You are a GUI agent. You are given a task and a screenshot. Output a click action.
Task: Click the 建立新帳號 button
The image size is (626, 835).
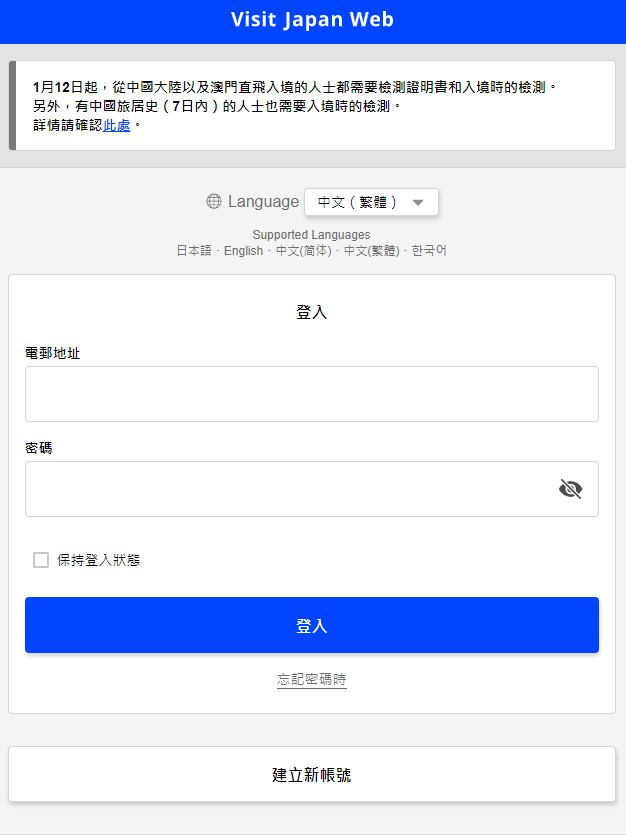pos(312,774)
